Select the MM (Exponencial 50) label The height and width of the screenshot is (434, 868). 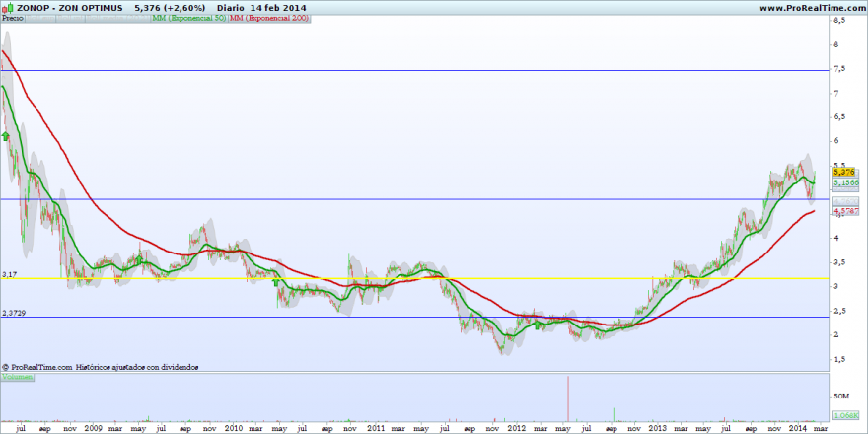point(188,18)
